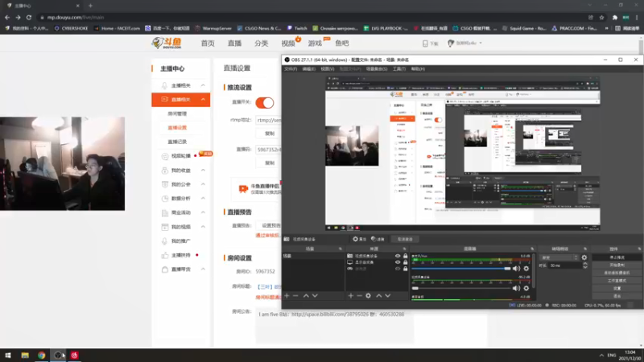644x362 pixels.
Task: Open 滤镜 filters in the OBS source toolbar
Action: click(x=378, y=239)
